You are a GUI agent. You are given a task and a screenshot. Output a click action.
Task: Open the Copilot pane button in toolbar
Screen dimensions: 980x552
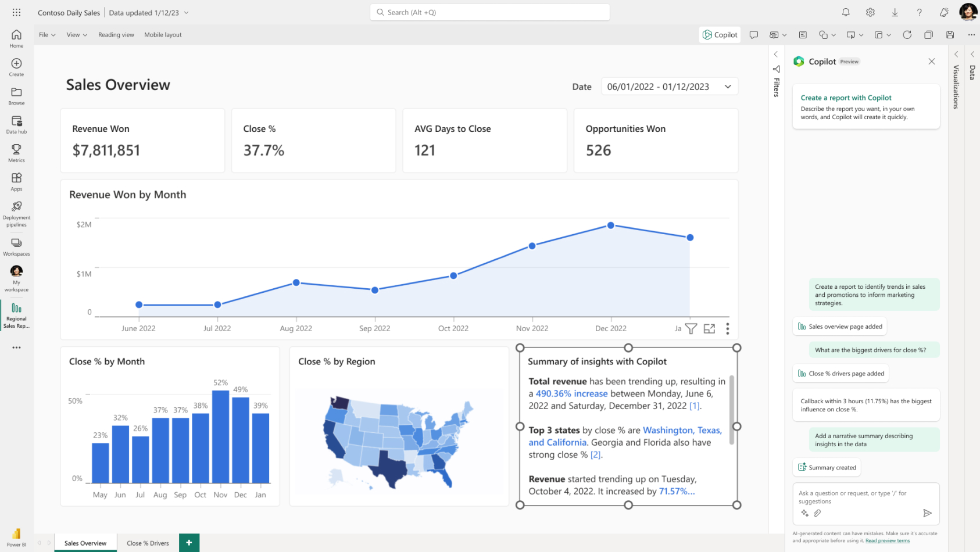click(x=720, y=35)
